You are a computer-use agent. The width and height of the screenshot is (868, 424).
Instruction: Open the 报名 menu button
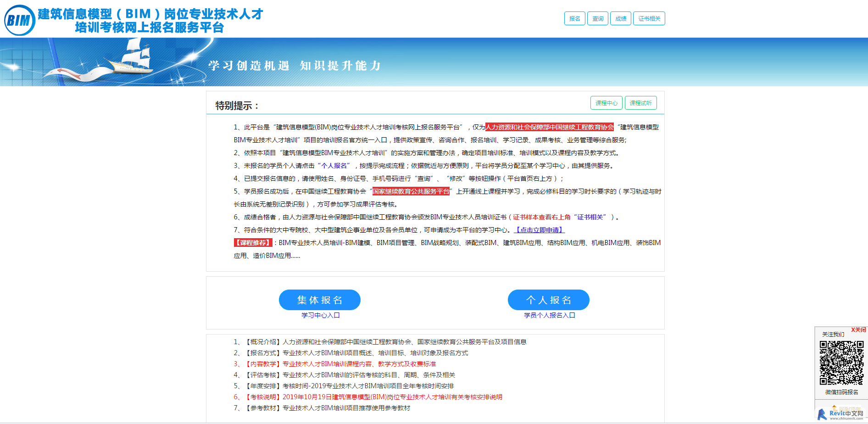(574, 18)
